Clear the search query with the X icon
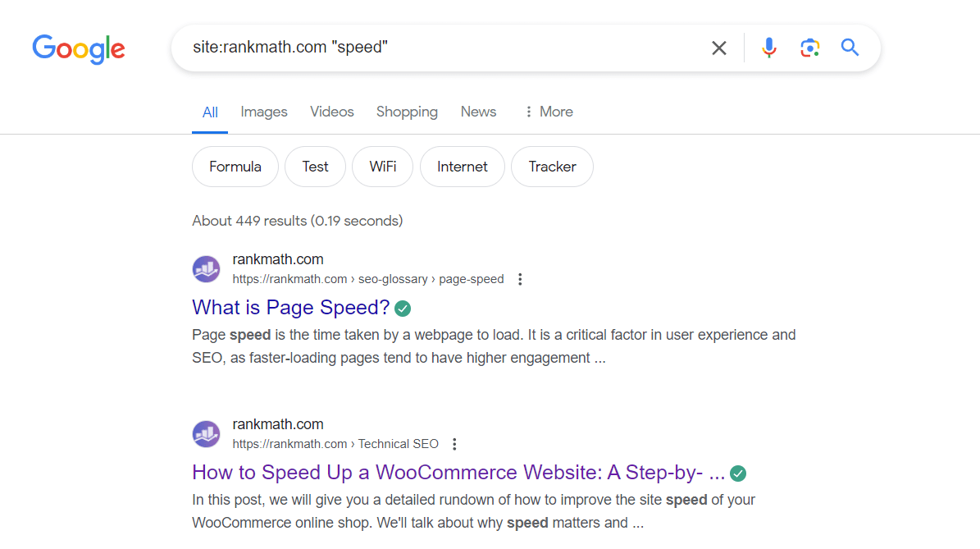Screen dimensions: 980x549 [718, 48]
